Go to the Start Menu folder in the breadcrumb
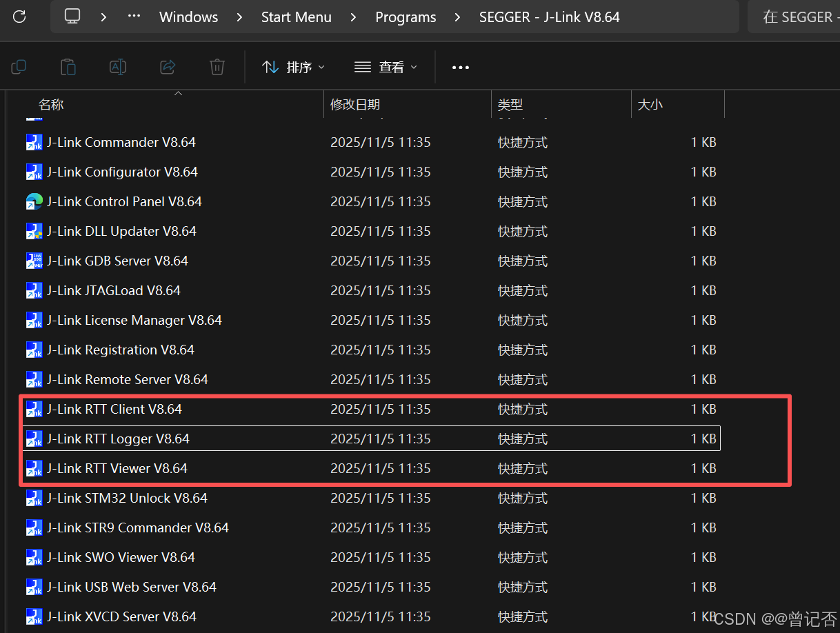840x633 pixels. (297, 17)
